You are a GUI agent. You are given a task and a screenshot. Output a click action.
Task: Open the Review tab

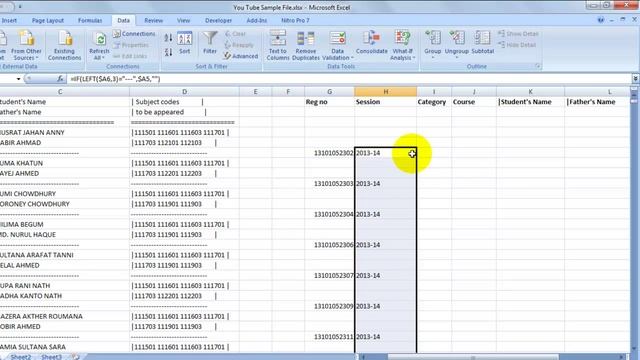click(x=153, y=20)
